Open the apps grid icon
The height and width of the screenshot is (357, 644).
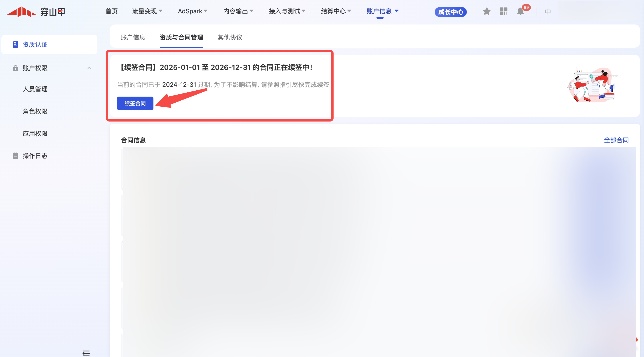point(503,11)
